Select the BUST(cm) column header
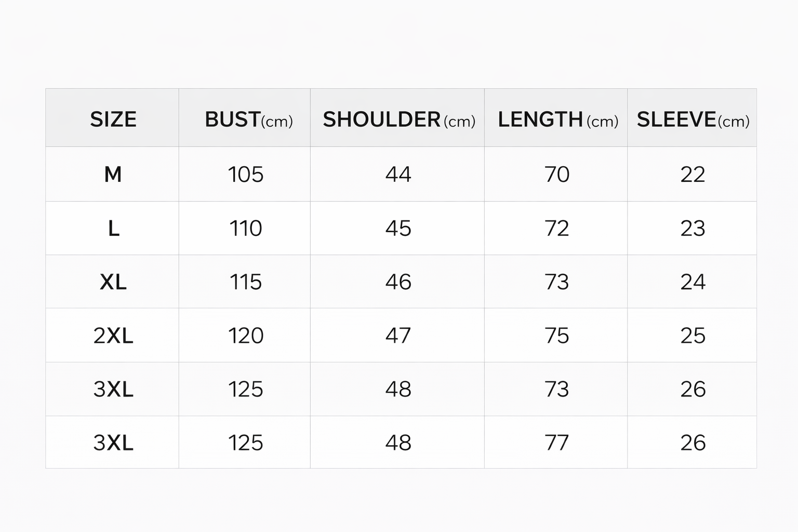 (x=249, y=119)
